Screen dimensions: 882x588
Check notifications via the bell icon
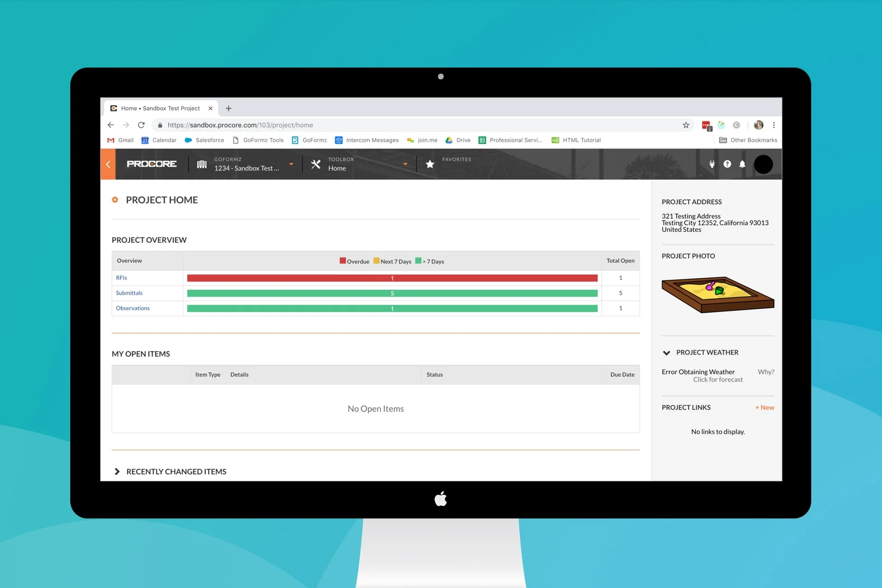coord(742,164)
